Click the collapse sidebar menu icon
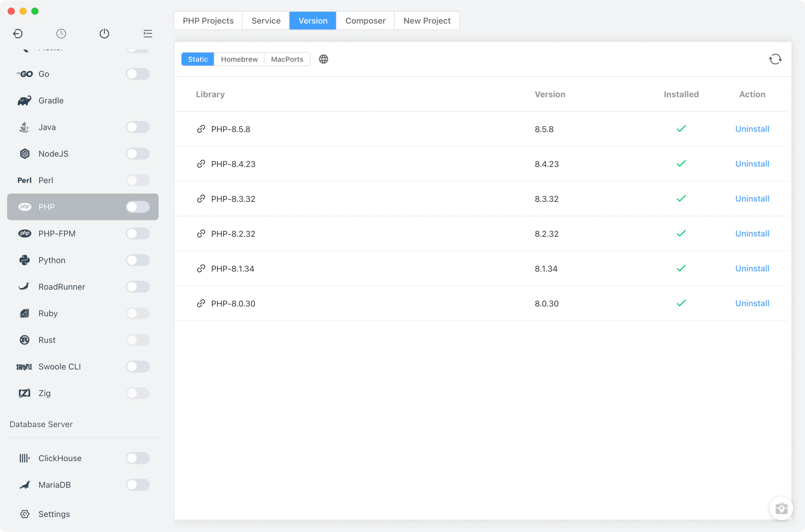Image resolution: width=805 pixels, height=532 pixels. [x=148, y=33]
